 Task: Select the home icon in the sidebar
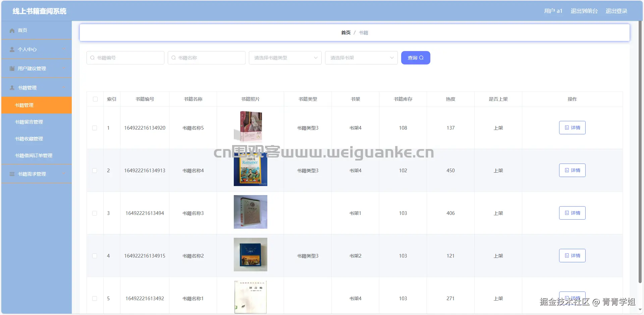tap(12, 30)
